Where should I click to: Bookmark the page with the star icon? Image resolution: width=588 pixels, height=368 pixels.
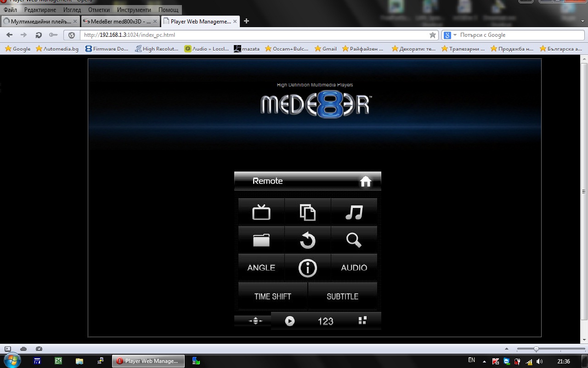[432, 35]
